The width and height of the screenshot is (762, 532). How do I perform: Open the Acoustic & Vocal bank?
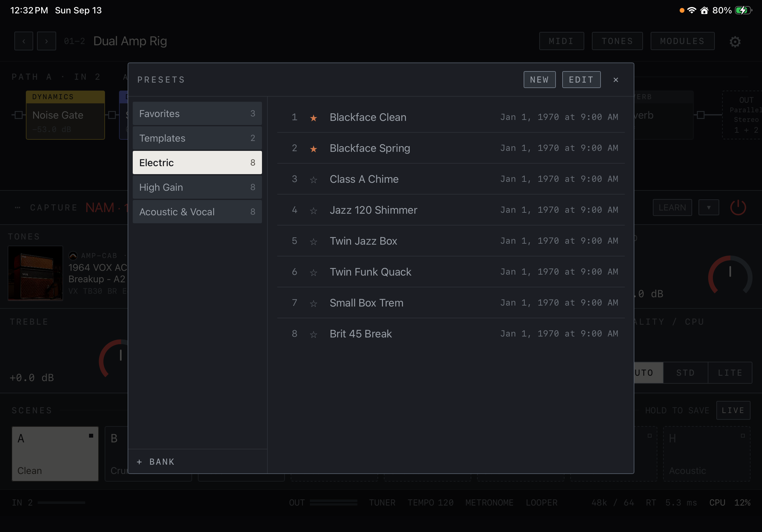197,211
